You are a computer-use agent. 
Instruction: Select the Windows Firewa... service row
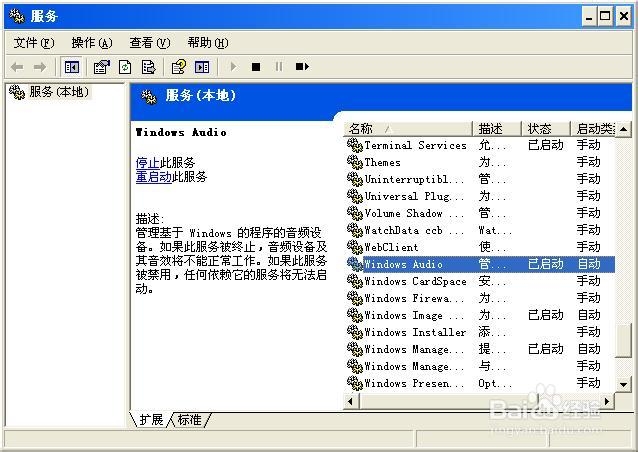coord(480,298)
